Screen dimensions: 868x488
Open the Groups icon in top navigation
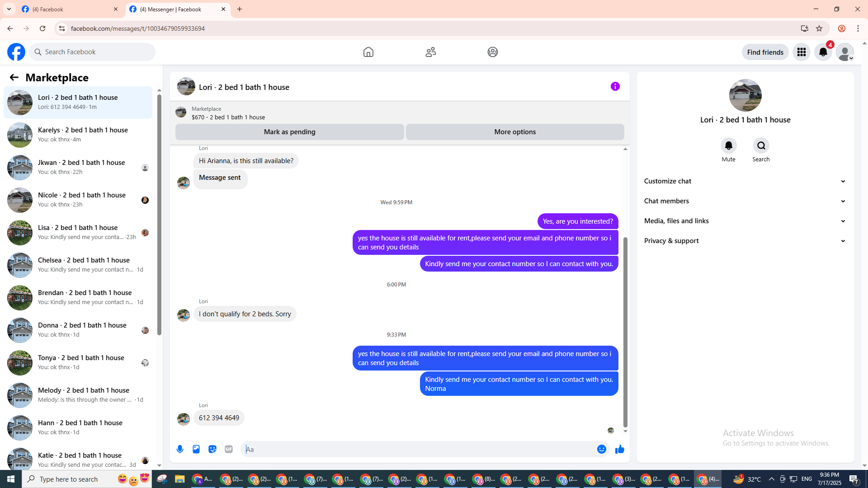[x=493, y=52]
